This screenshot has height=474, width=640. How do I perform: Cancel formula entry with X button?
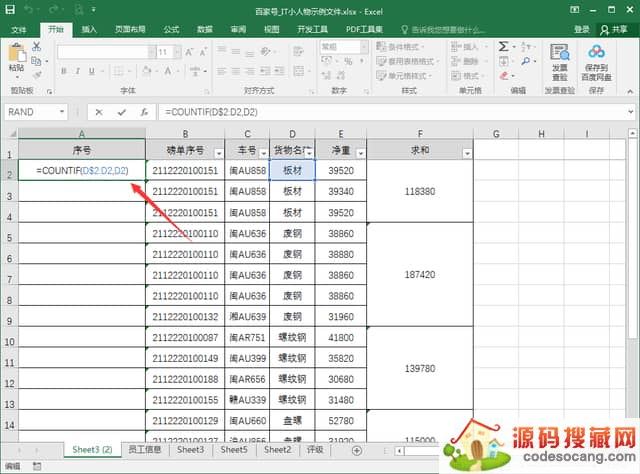pos(98,112)
